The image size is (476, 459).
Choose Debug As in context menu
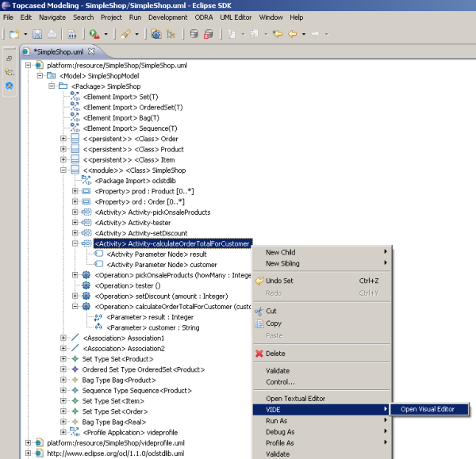[x=322, y=432]
